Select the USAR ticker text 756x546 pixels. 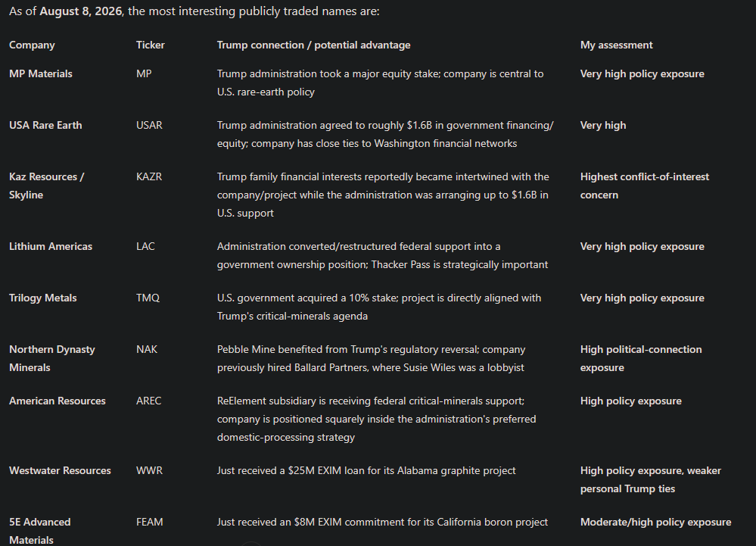(149, 126)
